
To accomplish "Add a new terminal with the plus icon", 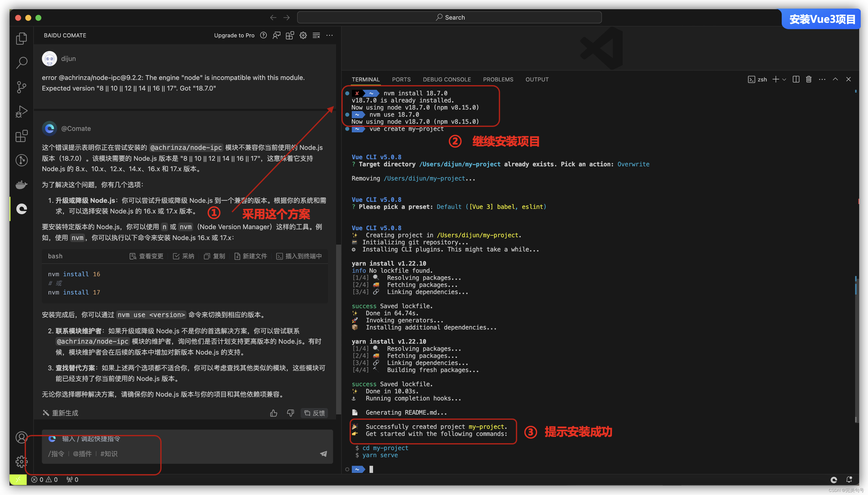I will pyautogui.click(x=776, y=79).
